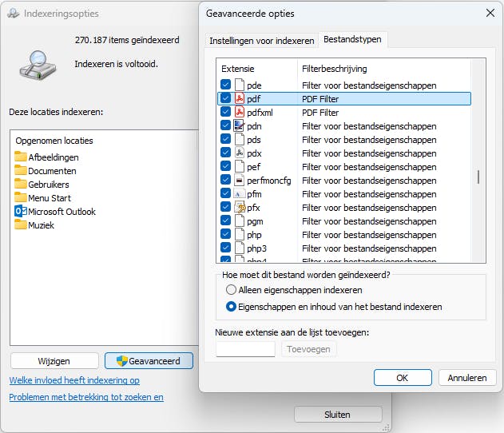Screen dimensions: 504x433
Task: Click the new extension input field
Action: click(x=245, y=349)
